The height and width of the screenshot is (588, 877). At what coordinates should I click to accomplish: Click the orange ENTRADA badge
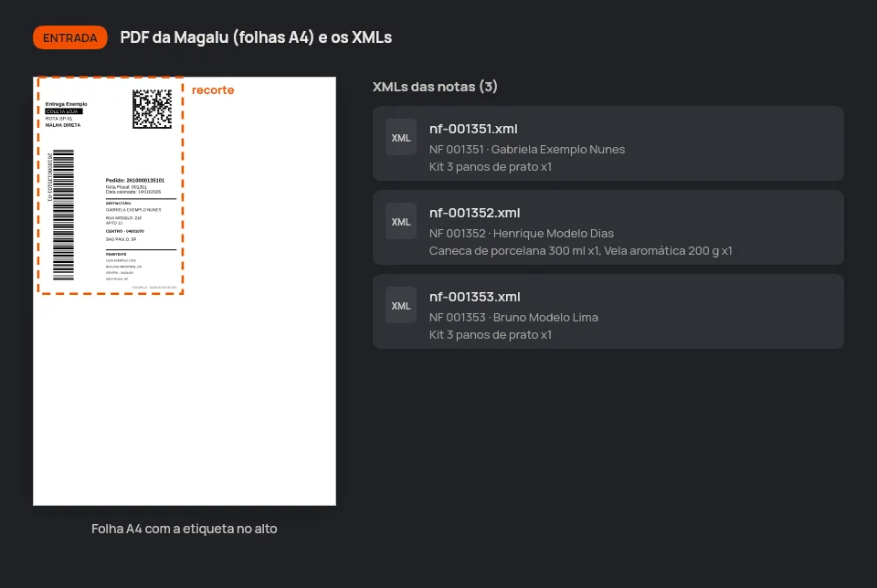pos(70,37)
